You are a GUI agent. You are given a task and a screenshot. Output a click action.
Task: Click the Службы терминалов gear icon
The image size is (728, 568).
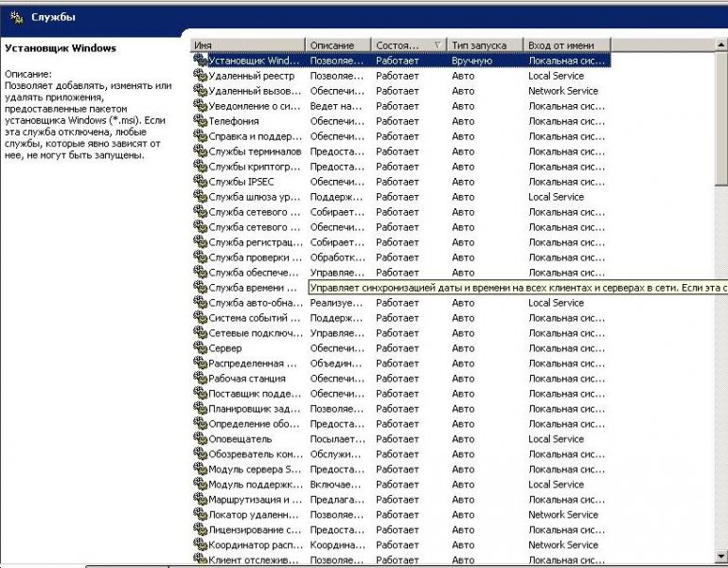coord(200,151)
